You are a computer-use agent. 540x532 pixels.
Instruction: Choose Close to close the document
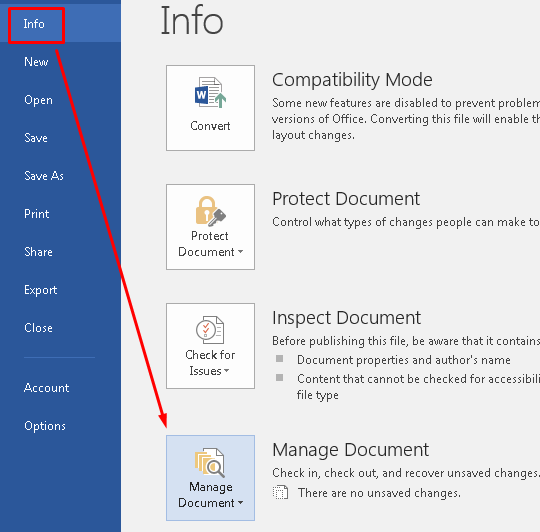(38, 328)
